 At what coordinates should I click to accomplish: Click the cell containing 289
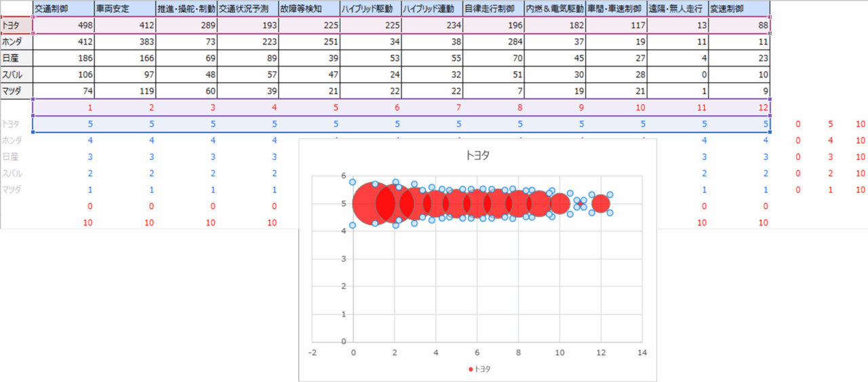pos(186,25)
